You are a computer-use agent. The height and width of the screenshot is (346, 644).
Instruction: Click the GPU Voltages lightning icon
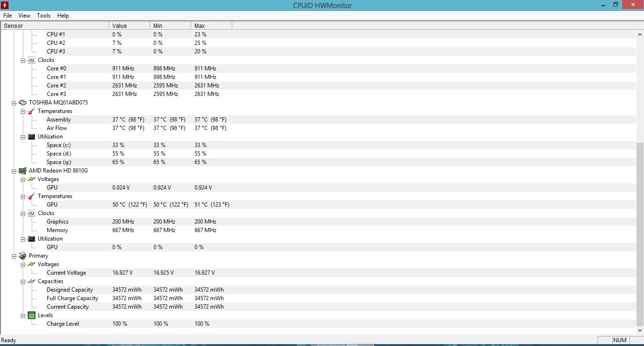[32, 179]
